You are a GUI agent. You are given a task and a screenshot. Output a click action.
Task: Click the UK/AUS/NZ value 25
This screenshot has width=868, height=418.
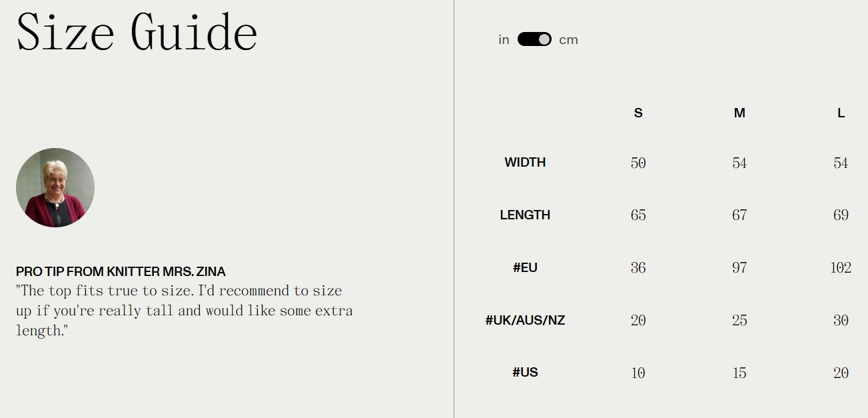739,321
